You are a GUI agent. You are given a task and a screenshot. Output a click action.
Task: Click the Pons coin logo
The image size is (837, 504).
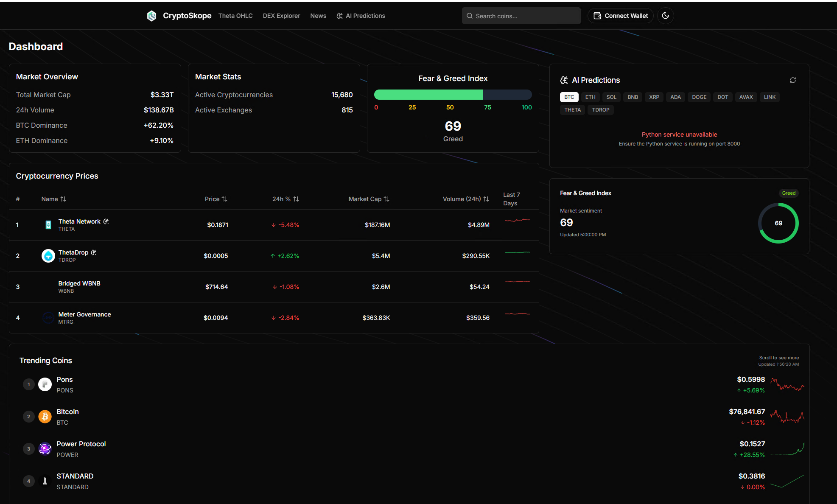[45, 384]
